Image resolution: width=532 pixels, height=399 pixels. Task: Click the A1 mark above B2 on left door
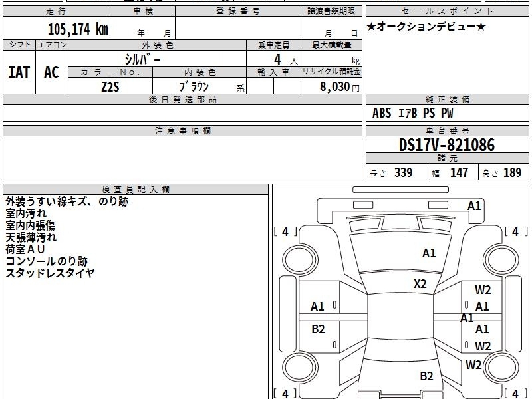(317, 307)
